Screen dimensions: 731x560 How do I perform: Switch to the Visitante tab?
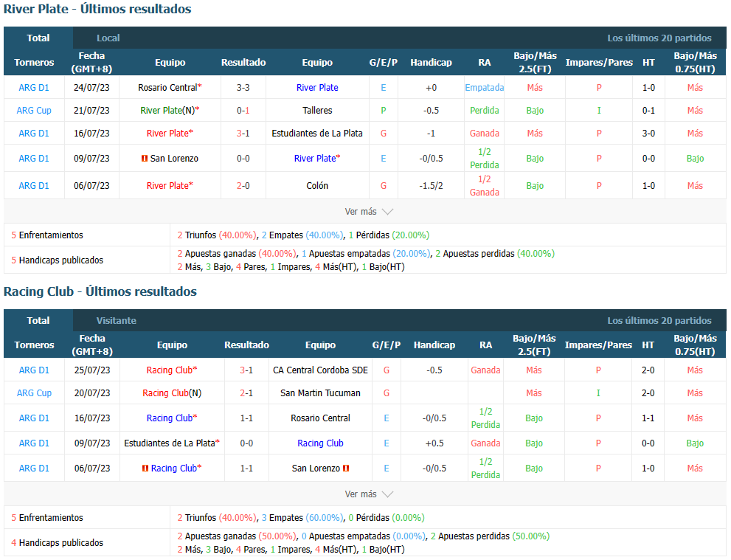(117, 321)
